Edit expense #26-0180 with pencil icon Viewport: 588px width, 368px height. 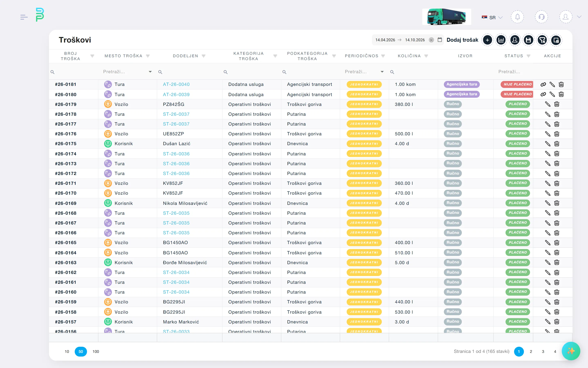click(x=552, y=94)
